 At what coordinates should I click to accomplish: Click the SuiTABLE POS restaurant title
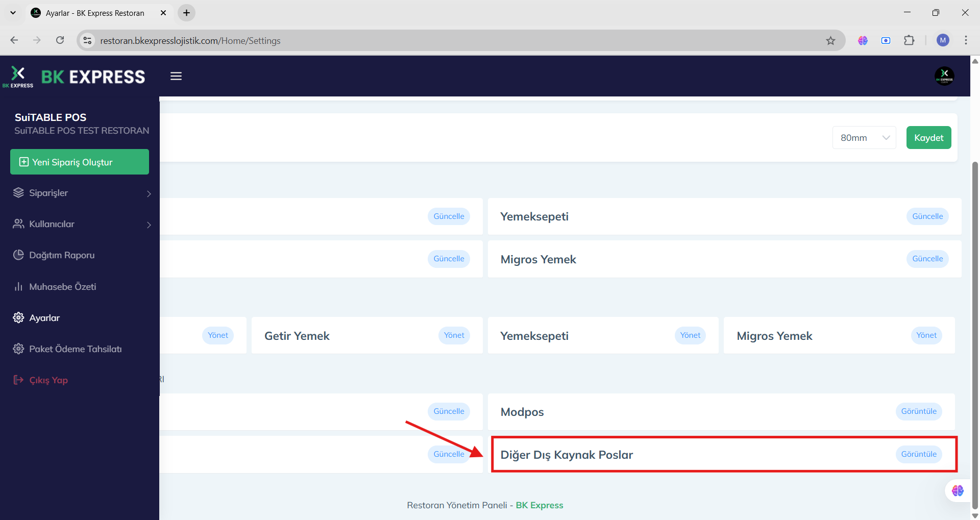click(51, 117)
